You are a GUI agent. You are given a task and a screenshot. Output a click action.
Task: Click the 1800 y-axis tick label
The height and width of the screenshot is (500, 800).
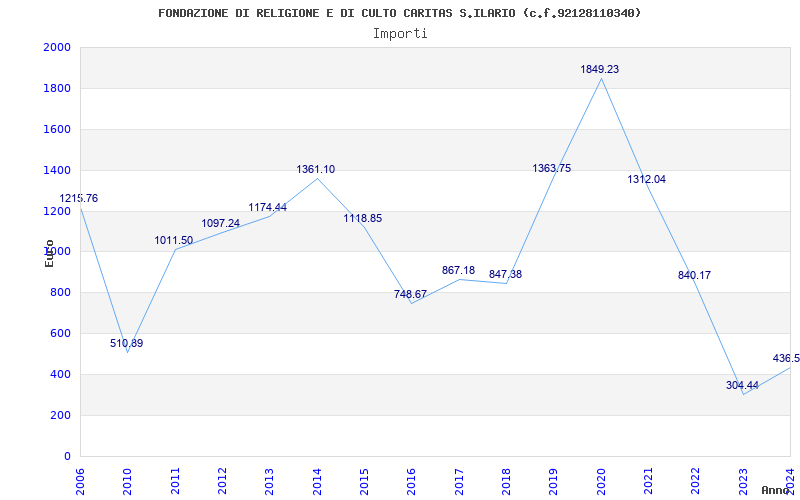[57, 88]
